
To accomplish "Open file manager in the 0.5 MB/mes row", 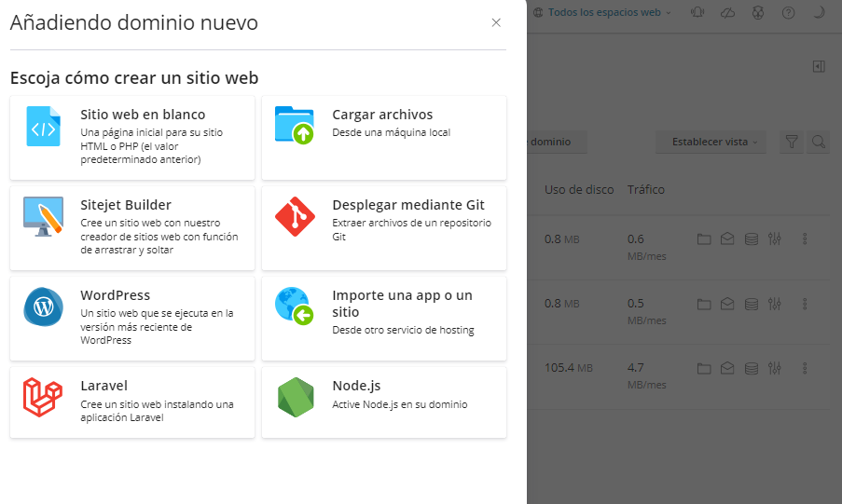I will pos(704,305).
